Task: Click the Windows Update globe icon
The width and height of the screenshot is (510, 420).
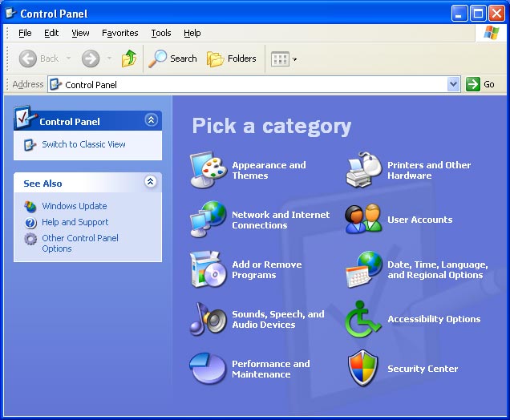Action: click(30, 207)
